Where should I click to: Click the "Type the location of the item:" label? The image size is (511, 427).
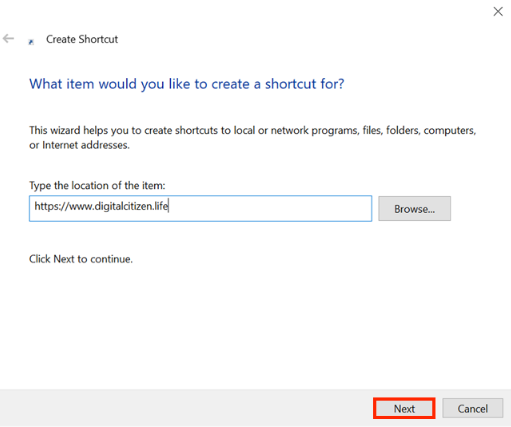[x=97, y=185]
